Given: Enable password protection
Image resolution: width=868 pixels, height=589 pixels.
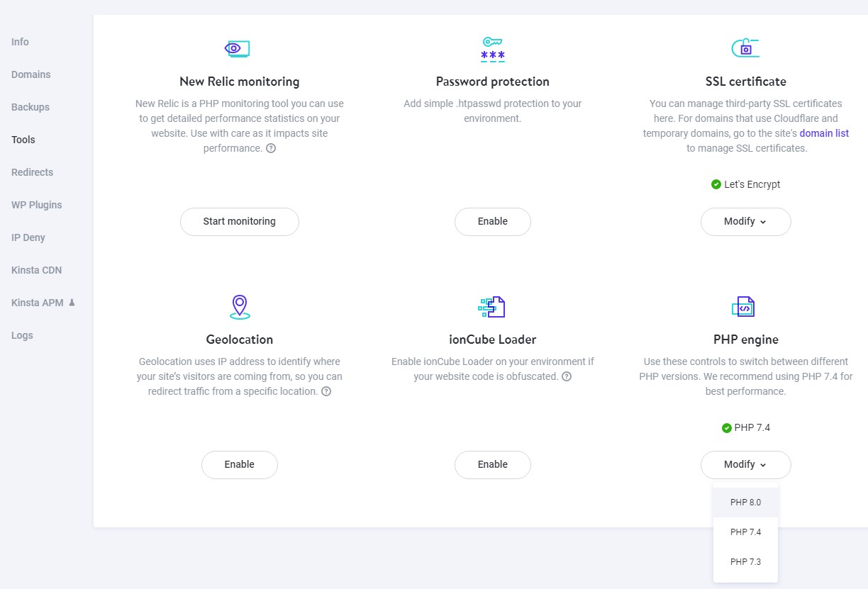Looking at the screenshot, I should 492,221.
